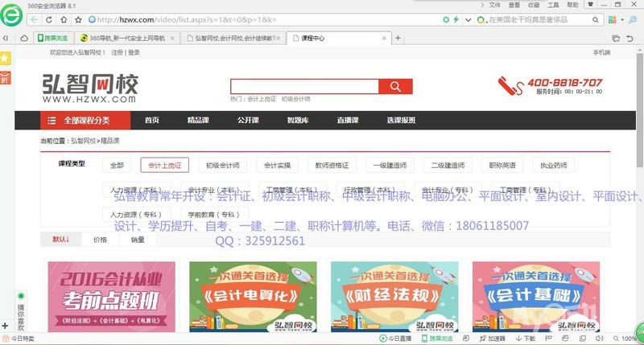This screenshot has height=345, width=644.
Task: Click the browser search magnifier icon
Action: tap(595, 19)
